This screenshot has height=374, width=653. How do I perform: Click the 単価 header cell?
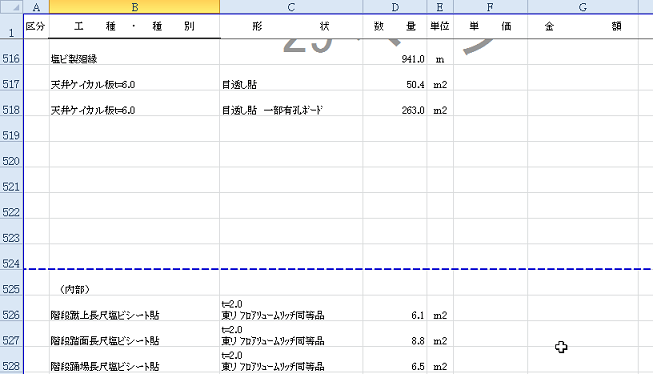[490, 27]
